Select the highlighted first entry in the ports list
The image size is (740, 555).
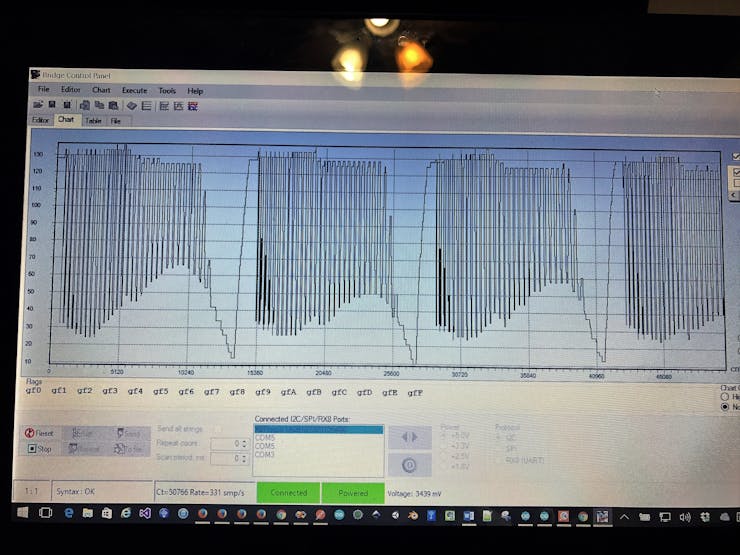coord(319,429)
